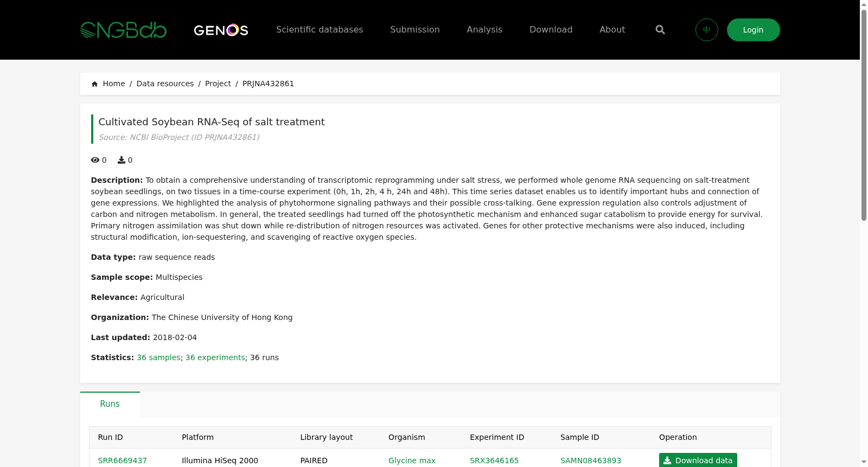Go to Home breadcrumb link
Screen dimensions: 868x467
[114, 84]
